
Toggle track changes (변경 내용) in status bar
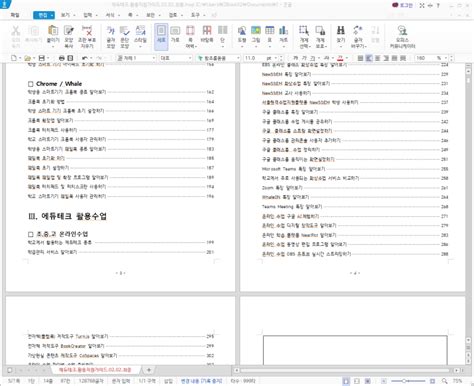[201, 381]
